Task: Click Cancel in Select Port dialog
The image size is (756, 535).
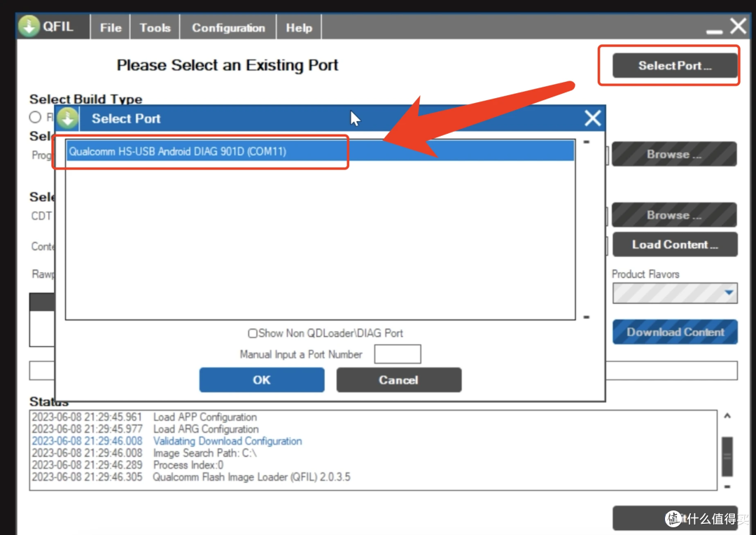Action: tap(399, 380)
